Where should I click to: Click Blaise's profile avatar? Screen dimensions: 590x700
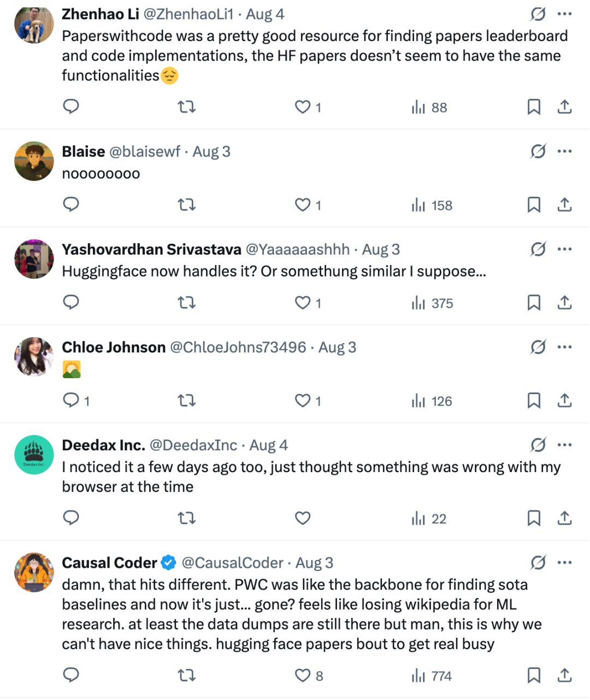pyautogui.click(x=34, y=161)
